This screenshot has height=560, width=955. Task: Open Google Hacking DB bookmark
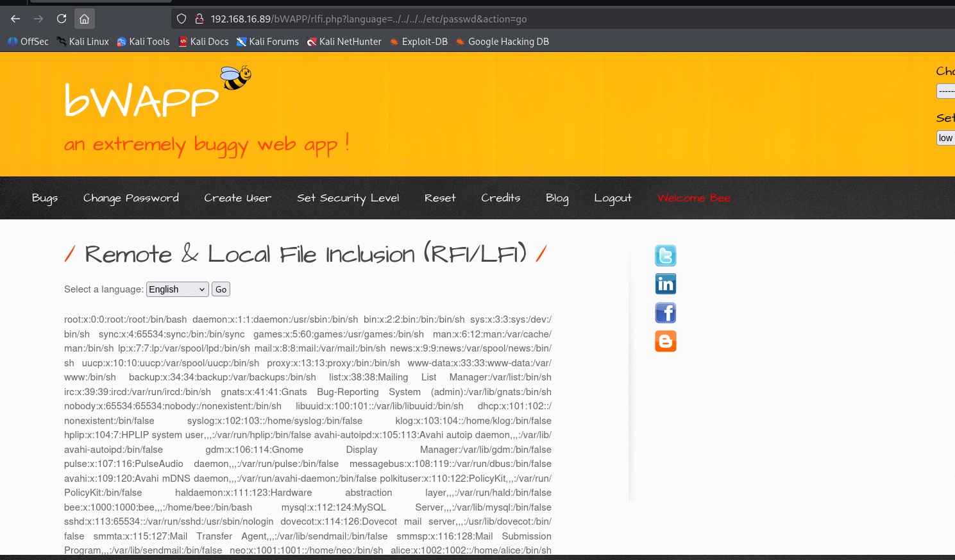(x=502, y=42)
